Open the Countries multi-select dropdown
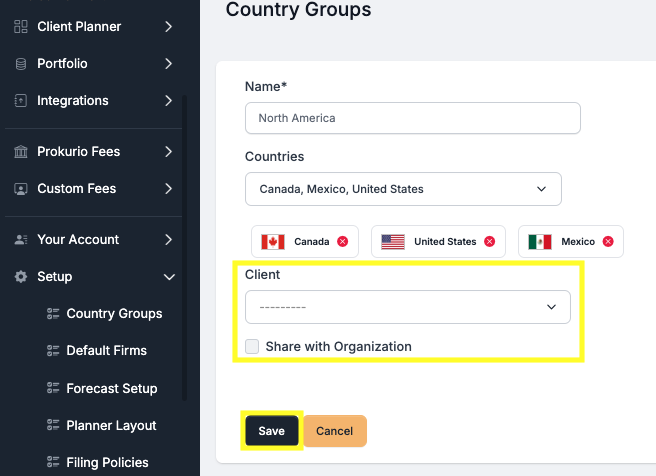 point(403,189)
